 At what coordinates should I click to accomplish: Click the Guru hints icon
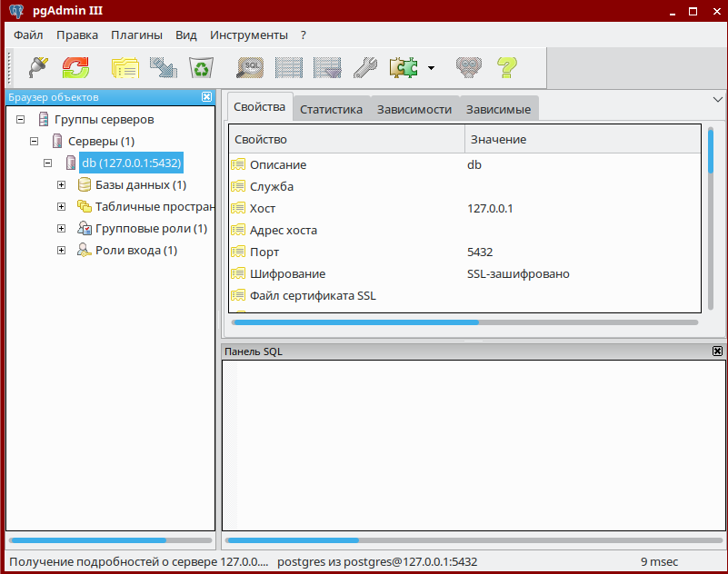pyautogui.click(x=469, y=68)
